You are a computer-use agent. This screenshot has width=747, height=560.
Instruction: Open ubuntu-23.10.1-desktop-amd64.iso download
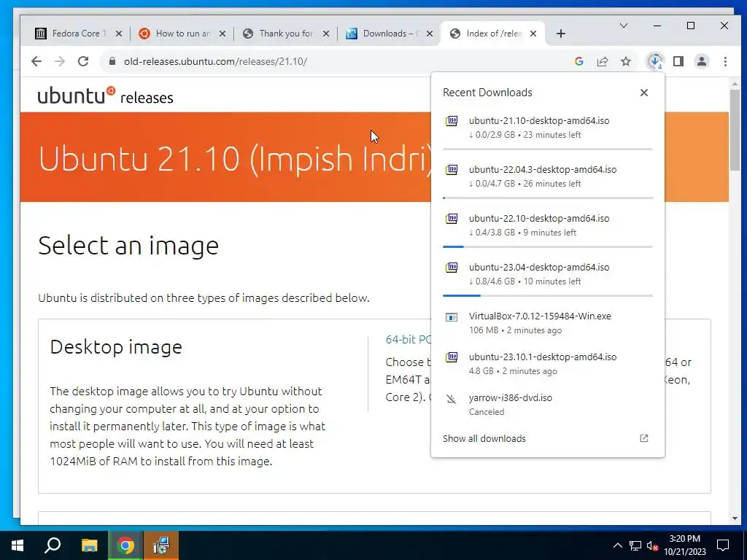click(x=547, y=364)
